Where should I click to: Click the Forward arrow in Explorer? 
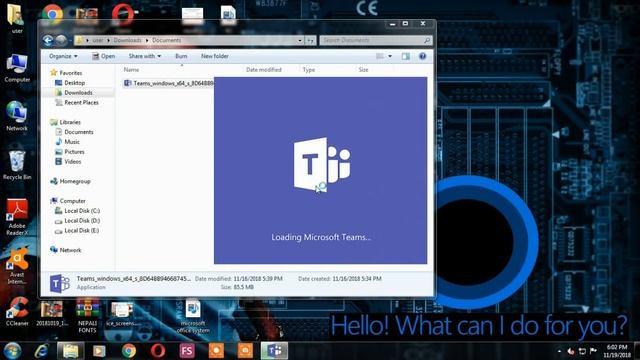(61, 40)
